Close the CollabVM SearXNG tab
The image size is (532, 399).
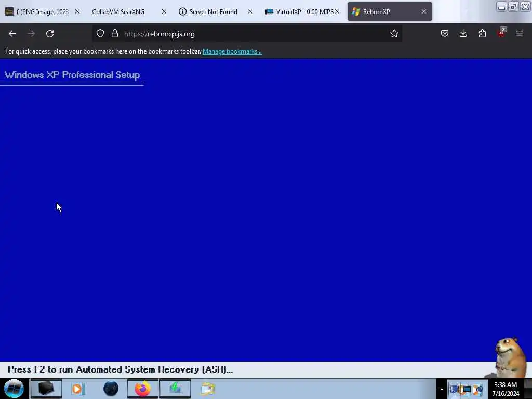click(x=164, y=11)
